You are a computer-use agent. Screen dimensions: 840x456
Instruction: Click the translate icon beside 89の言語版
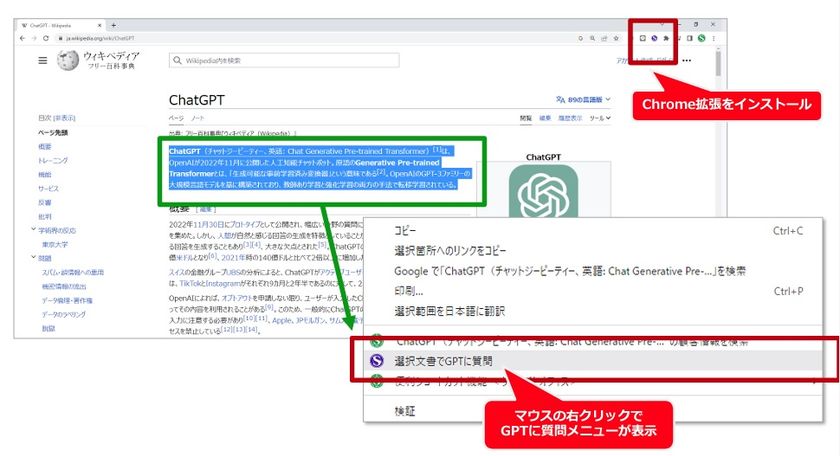(x=560, y=100)
